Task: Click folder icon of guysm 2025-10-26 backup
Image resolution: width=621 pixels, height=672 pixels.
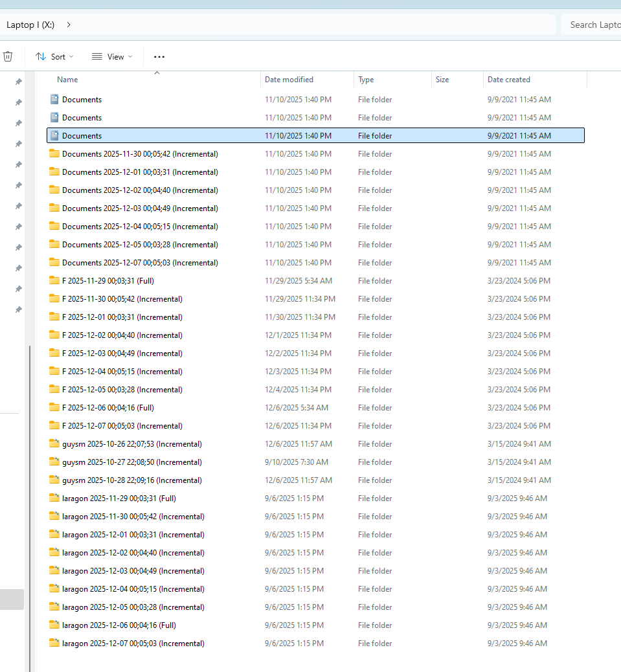Action: pyautogui.click(x=54, y=444)
